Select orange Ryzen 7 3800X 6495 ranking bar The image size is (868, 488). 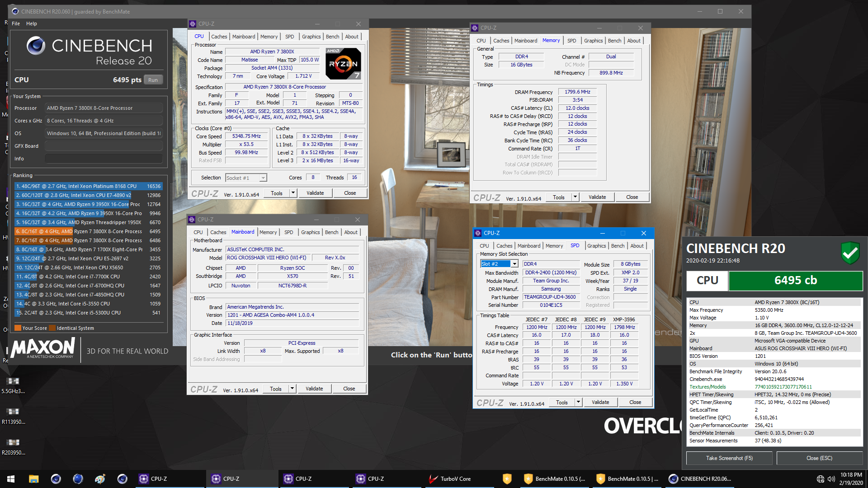89,231
